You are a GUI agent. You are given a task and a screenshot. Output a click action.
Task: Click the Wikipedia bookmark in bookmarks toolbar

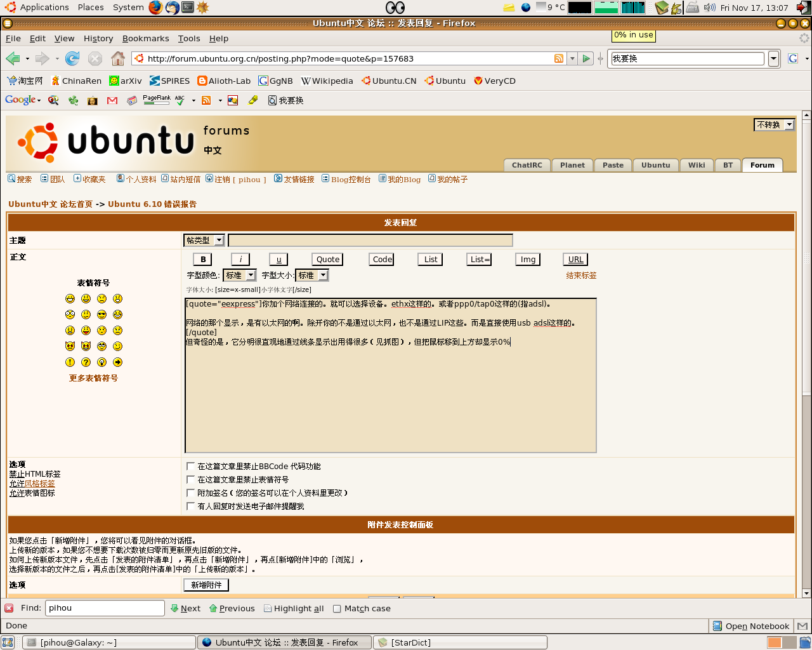pos(327,81)
